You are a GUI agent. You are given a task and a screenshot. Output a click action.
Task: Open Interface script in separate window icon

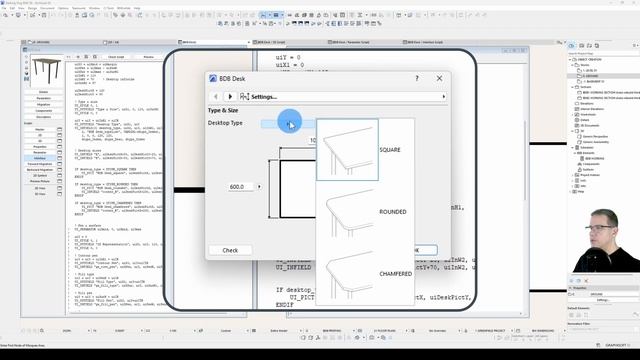(60, 158)
